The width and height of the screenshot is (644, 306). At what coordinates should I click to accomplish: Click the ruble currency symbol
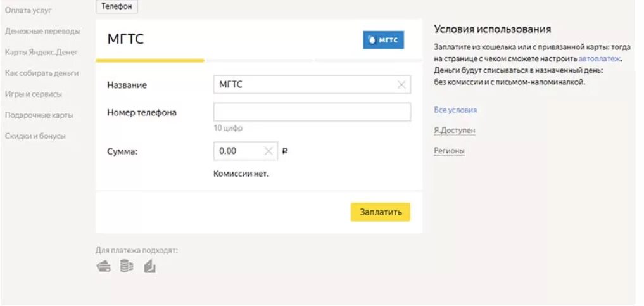pos(285,151)
